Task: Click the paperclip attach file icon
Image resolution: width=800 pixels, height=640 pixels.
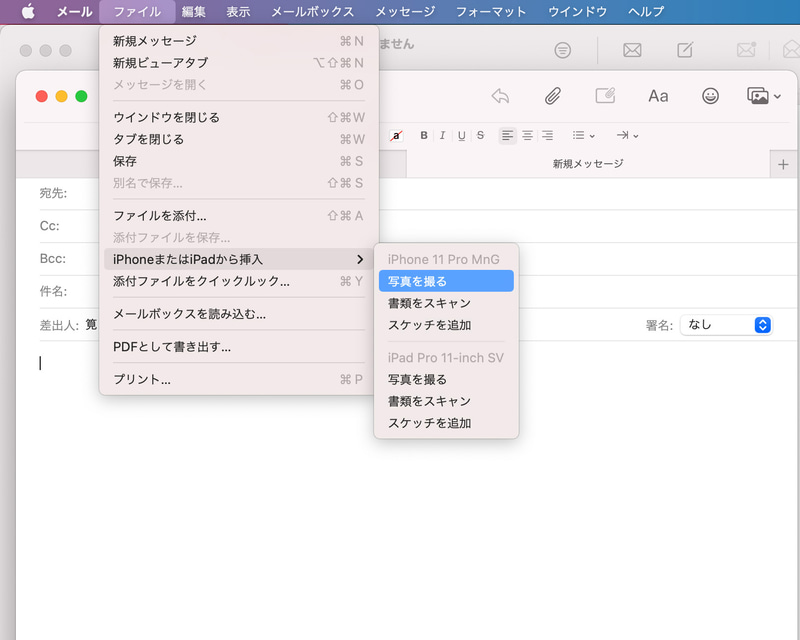Action: (x=553, y=96)
